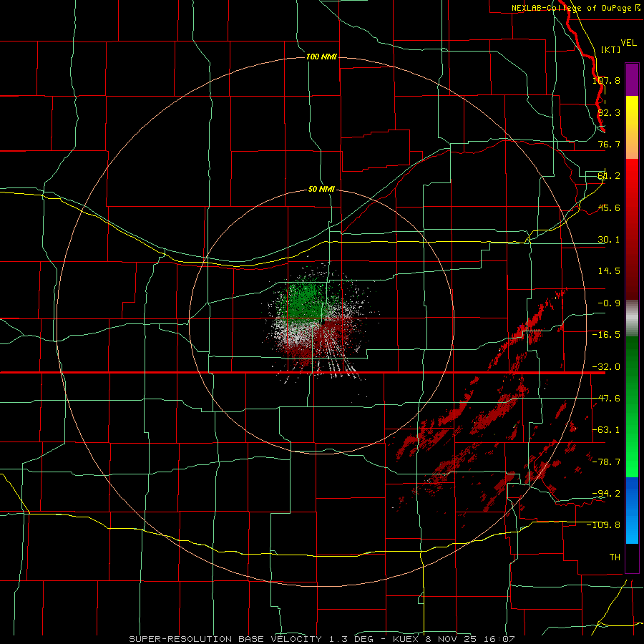Click the -47.6 velocity scale value
The height and width of the screenshot is (644, 644).
[x=606, y=399]
